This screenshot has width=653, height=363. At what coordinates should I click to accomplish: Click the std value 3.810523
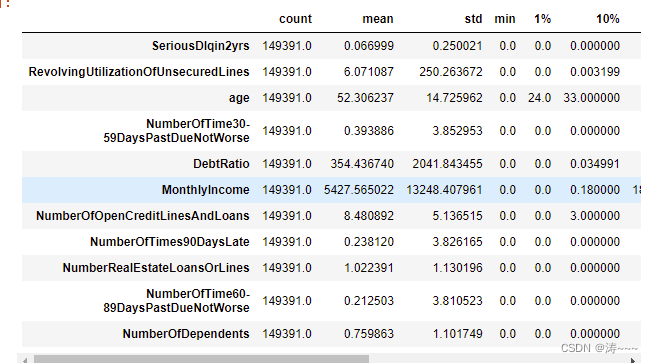(457, 301)
